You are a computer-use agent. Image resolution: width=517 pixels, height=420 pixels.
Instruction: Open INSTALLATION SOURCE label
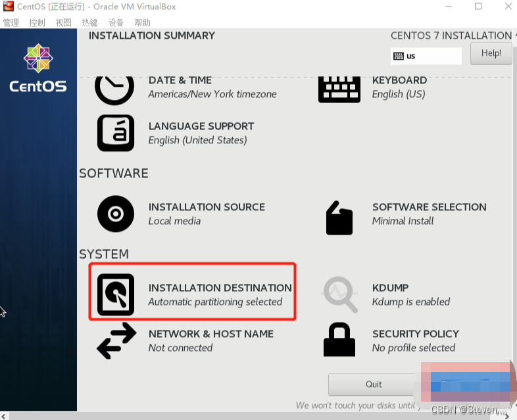coord(207,207)
